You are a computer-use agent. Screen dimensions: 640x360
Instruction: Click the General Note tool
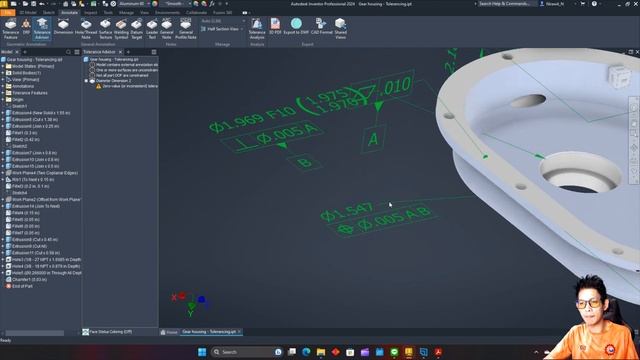click(167, 29)
